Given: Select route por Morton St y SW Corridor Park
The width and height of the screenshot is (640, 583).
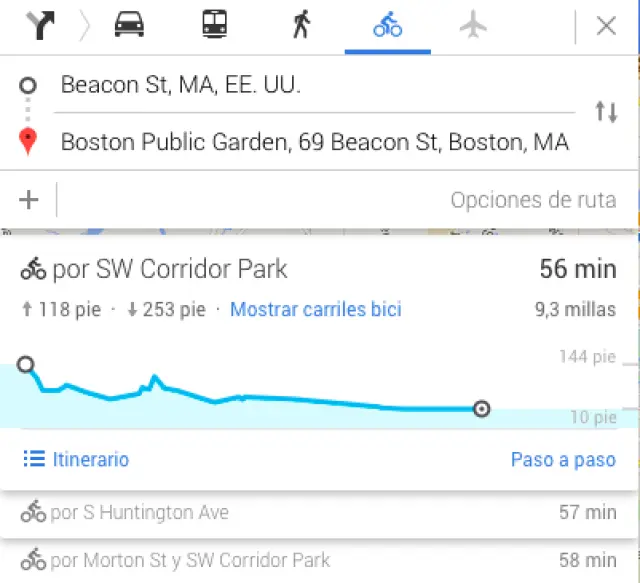Looking at the screenshot, I should click(190, 560).
